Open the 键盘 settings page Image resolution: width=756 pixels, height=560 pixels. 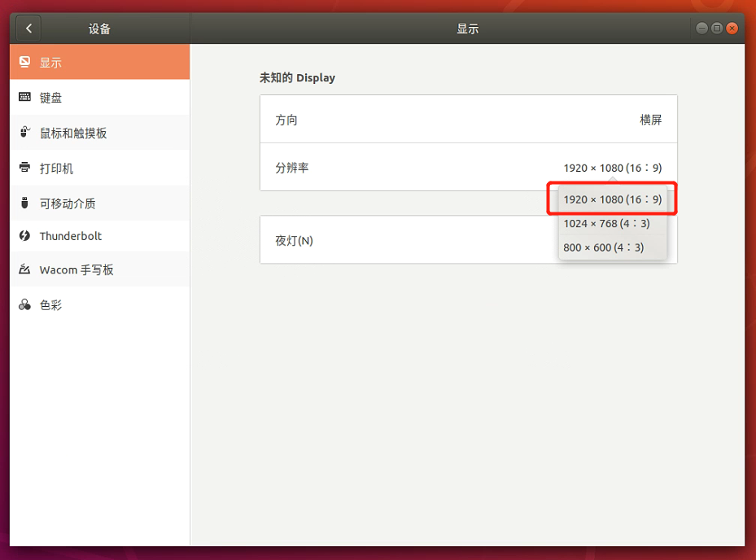click(100, 98)
